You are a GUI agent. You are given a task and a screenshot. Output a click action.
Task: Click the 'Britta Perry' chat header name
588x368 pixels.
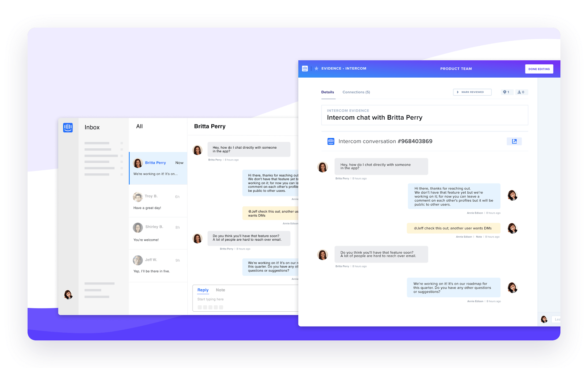pos(210,126)
